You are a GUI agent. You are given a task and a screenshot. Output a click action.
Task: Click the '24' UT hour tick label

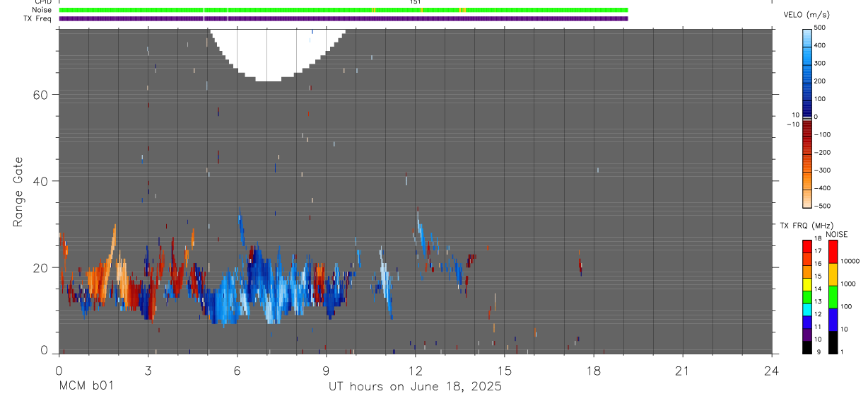(x=772, y=370)
